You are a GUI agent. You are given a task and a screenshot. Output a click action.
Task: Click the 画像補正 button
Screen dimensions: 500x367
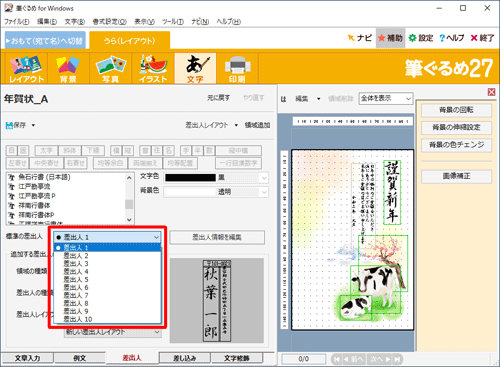pos(456,176)
